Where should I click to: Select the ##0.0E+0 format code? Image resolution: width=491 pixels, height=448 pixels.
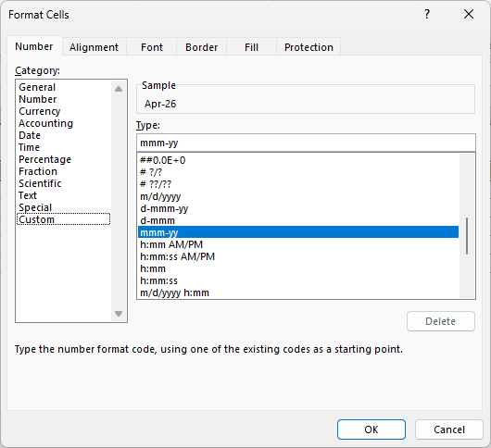click(x=298, y=160)
